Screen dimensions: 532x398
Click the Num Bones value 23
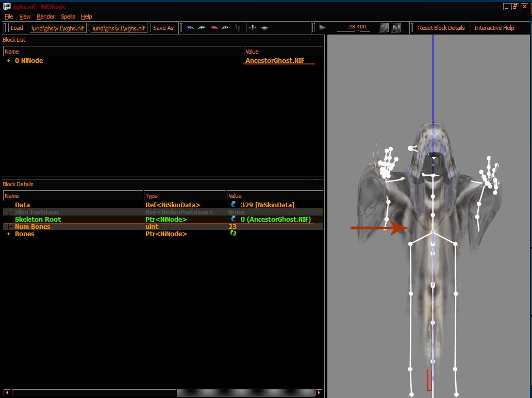tap(232, 227)
